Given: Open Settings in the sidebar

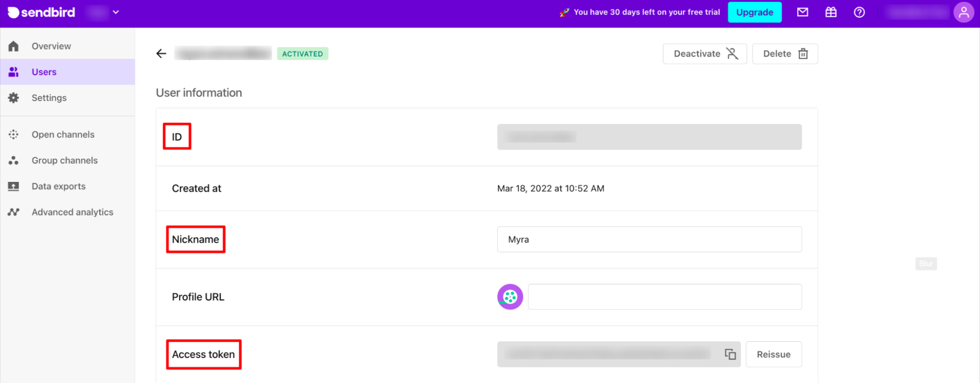Looking at the screenshot, I should click(49, 98).
